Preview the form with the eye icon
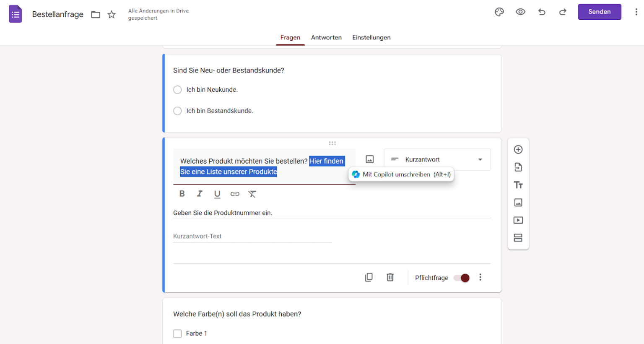This screenshot has height=344, width=644. pyautogui.click(x=520, y=12)
